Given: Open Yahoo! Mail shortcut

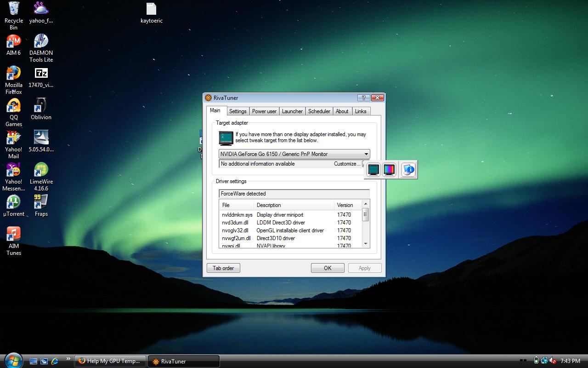Looking at the screenshot, I should [14, 144].
